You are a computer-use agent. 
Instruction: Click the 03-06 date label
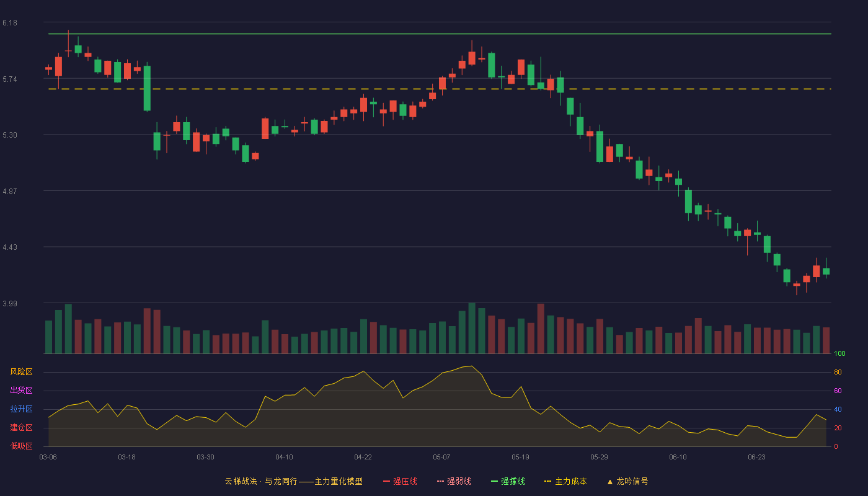tap(48, 457)
